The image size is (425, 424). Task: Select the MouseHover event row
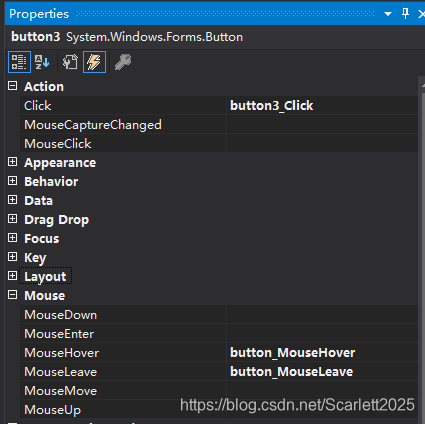pos(219,353)
